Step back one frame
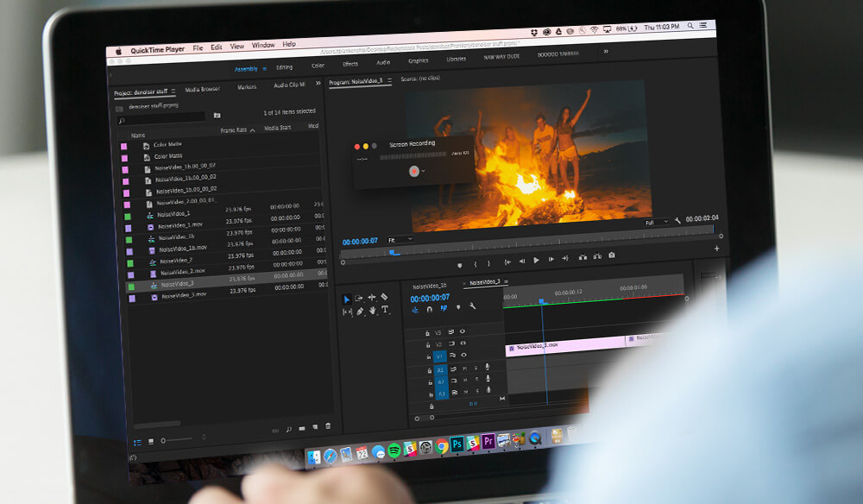Screen dimensions: 863x504 coord(522,261)
